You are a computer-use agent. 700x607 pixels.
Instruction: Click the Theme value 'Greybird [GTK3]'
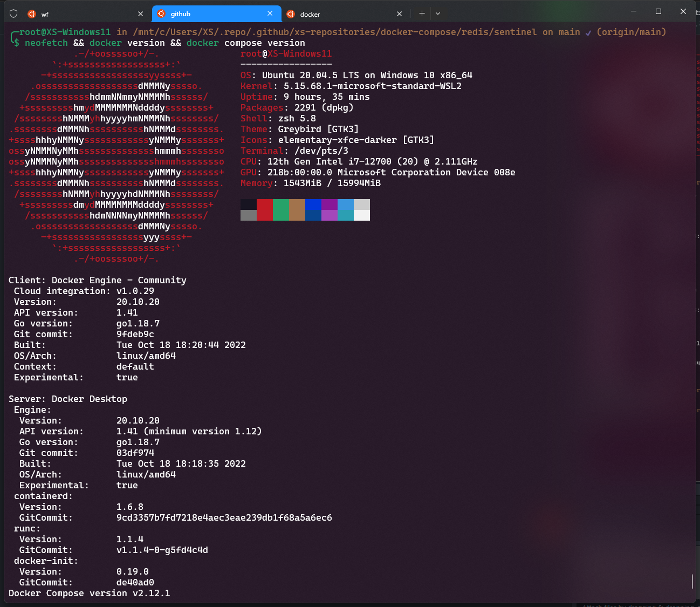[319, 129]
